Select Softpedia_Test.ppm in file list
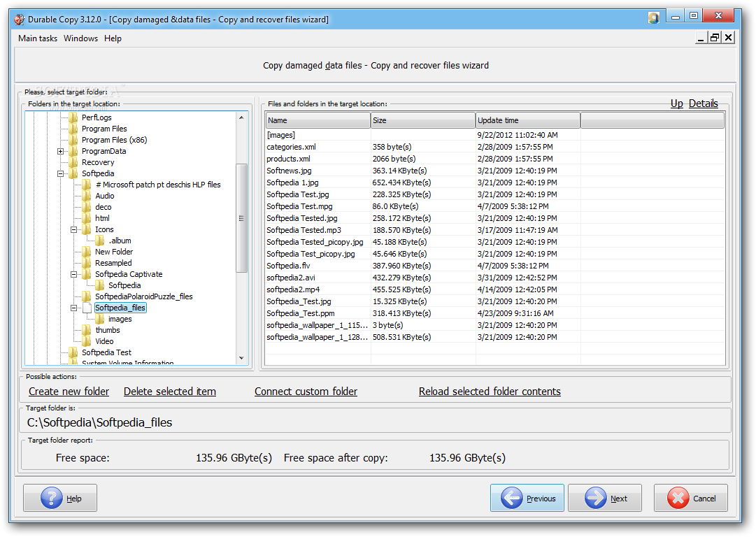This screenshot has height=537, width=756. 301,313
